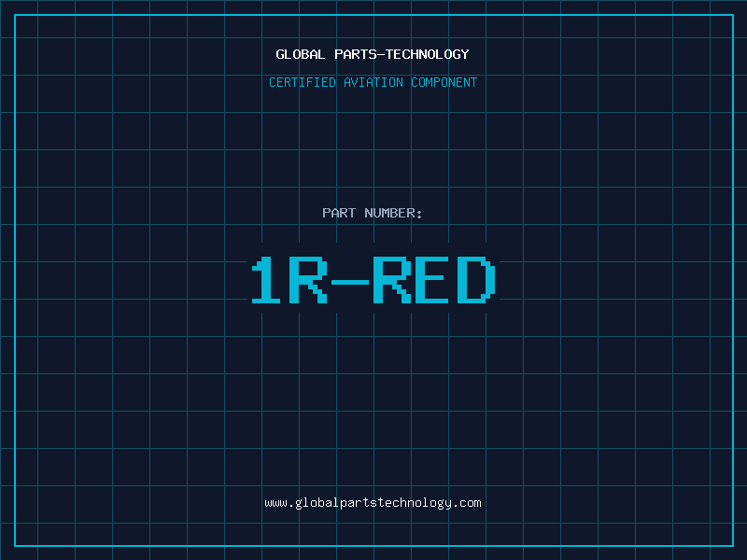The width and height of the screenshot is (747, 560).
Task: Click the GLOBAL PARTS-TECHNOLOGY company title
Action: (373, 55)
